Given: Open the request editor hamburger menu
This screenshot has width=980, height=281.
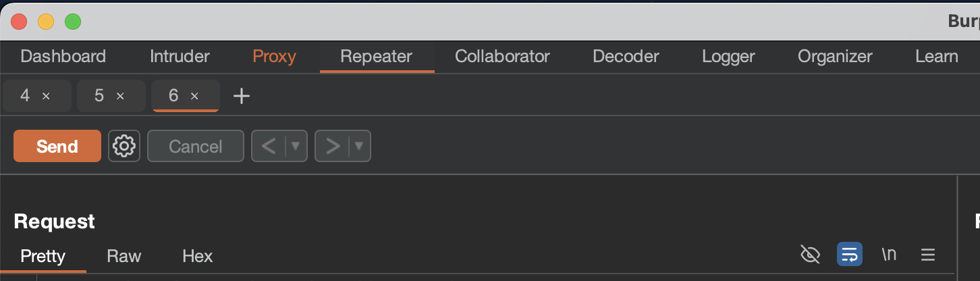Looking at the screenshot, I should [x=927, y=255].
